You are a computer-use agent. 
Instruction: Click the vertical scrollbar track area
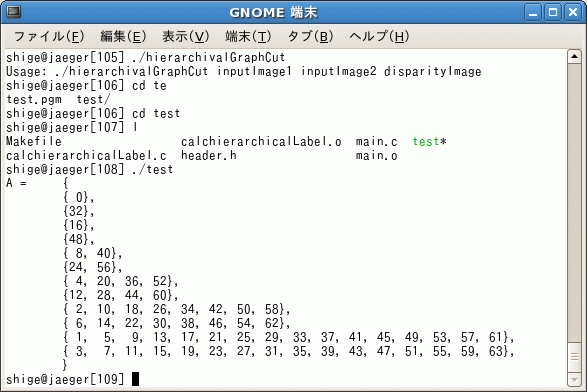(574, 202)
